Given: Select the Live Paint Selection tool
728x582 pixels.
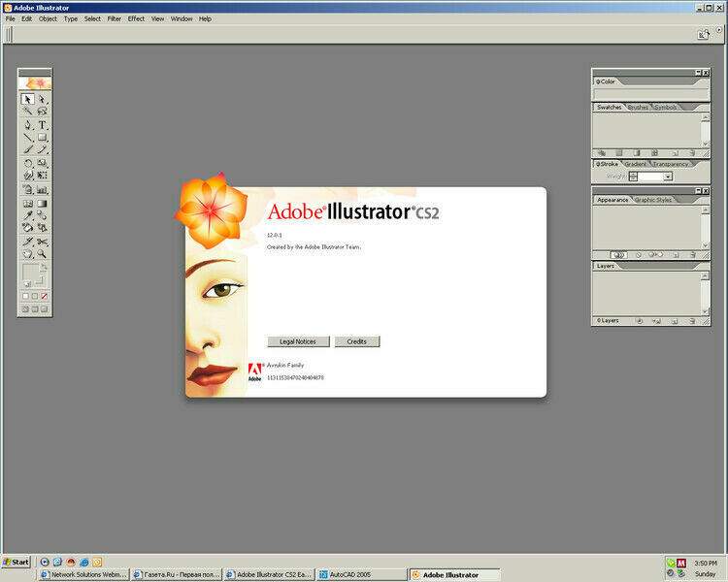Looking at the screenshot, I should point(42,227).
